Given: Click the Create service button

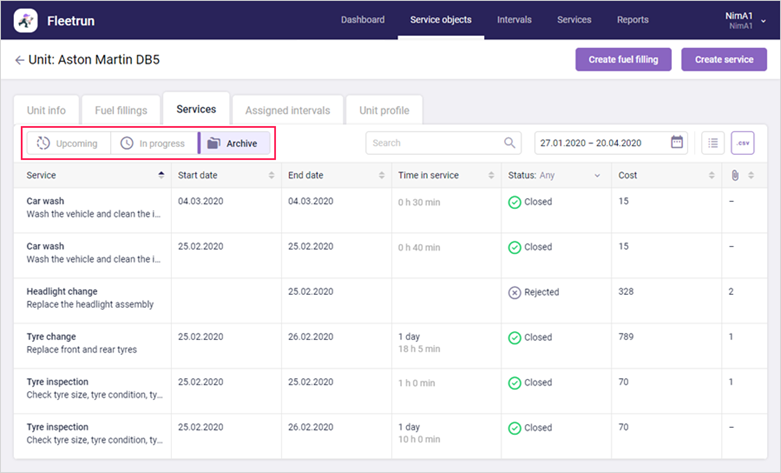Looking at the screenshot, I should [x=724, y=59].
